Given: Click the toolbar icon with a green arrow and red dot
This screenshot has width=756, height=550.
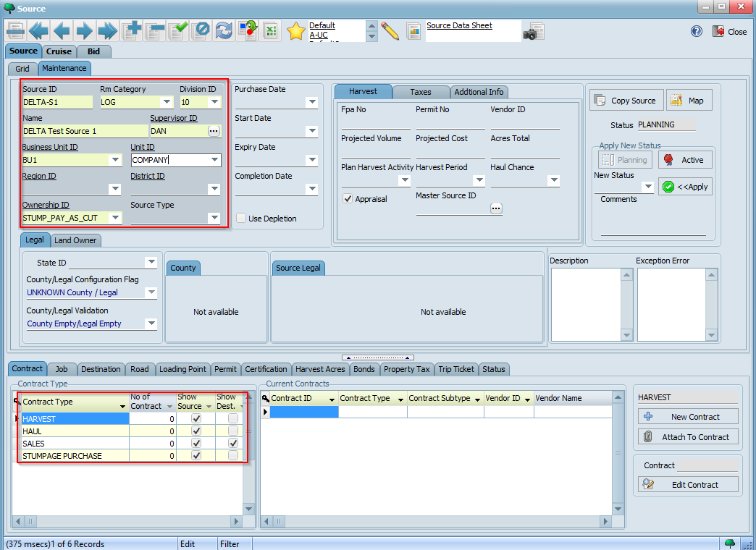Looking at the screenshot, I should (248, 31).
